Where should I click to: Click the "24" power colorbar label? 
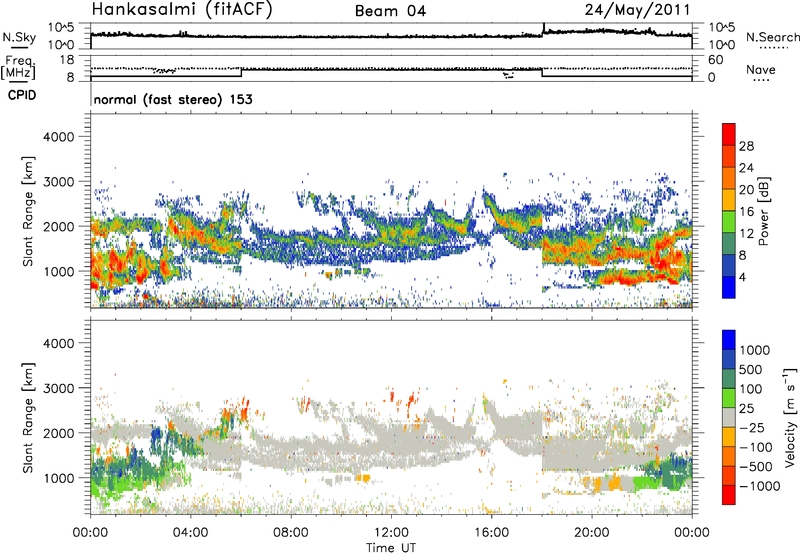point(746,168)
